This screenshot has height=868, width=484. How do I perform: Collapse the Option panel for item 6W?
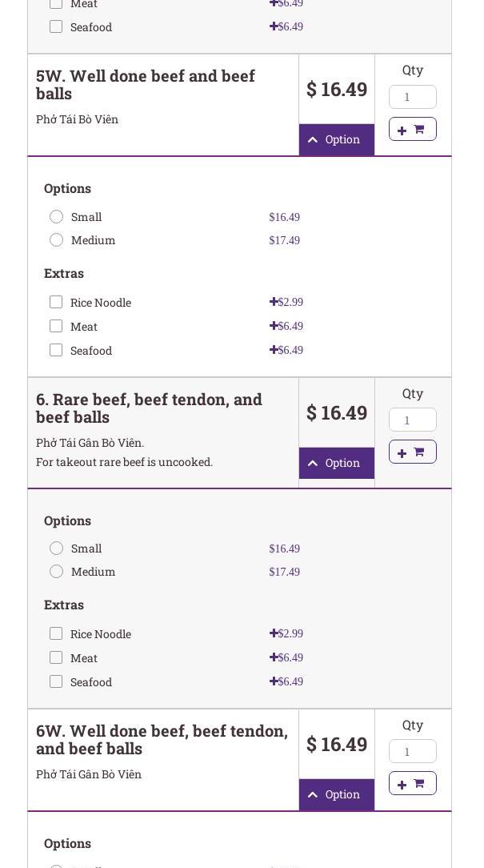tap(336, 794)
